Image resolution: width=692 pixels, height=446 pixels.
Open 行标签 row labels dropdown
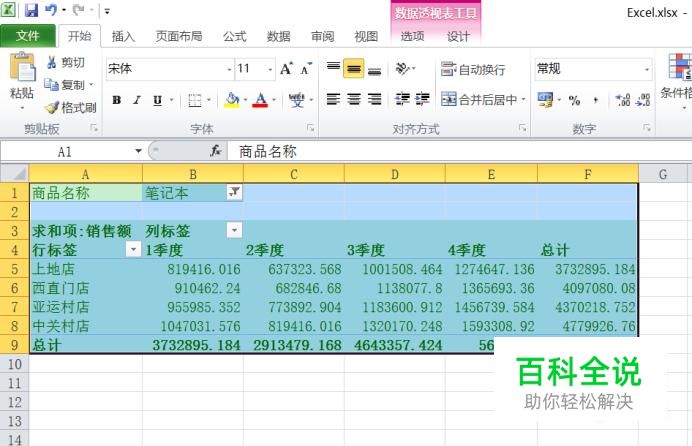pyautogui.click(x=133, y=249)
